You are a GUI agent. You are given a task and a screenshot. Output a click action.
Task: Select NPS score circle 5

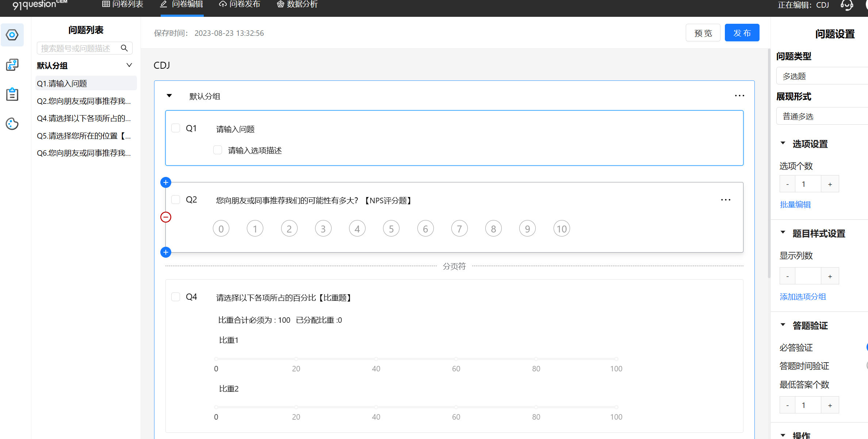(x=391, y=229)
